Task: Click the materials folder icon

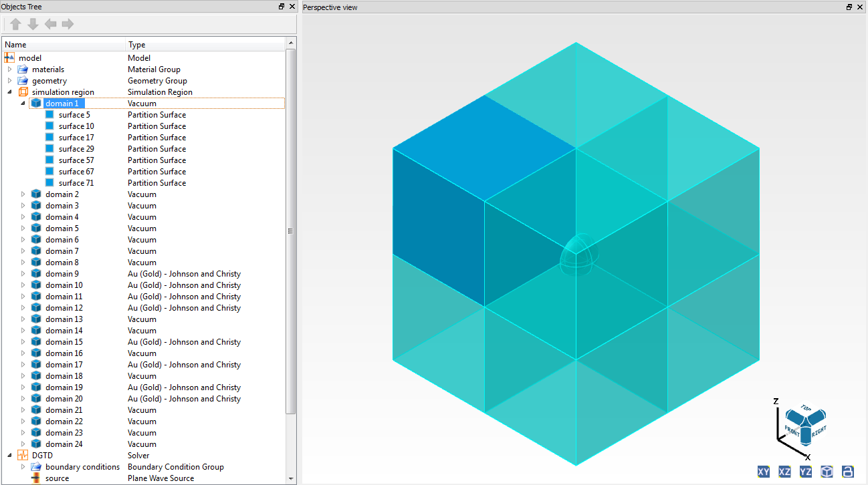Action: tap(23, 69)
